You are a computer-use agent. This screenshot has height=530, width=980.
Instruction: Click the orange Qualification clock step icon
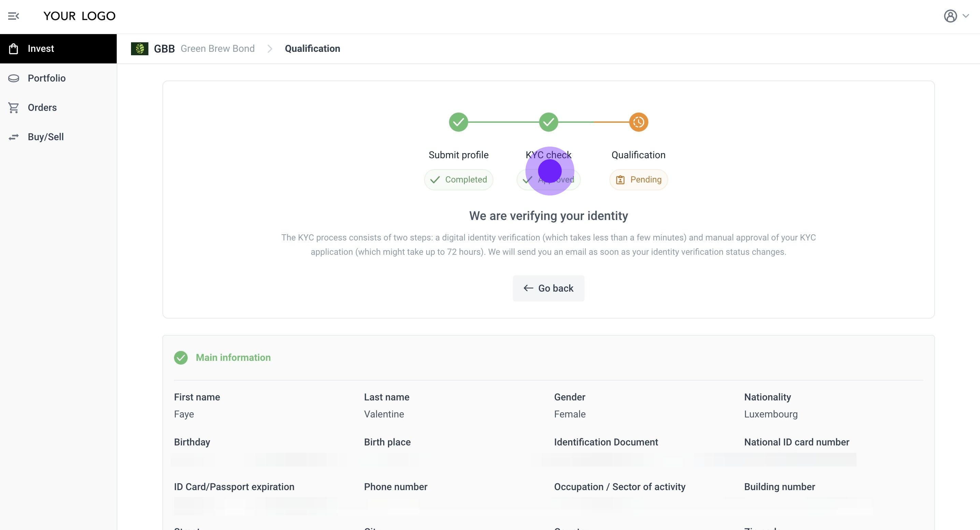point(638,122)
